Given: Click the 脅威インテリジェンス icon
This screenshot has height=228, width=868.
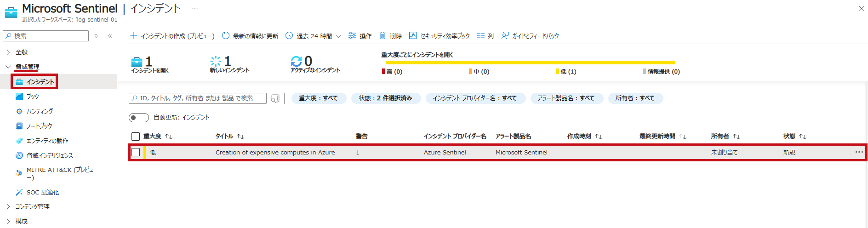Looking at the screenshot, I should 19,155.
